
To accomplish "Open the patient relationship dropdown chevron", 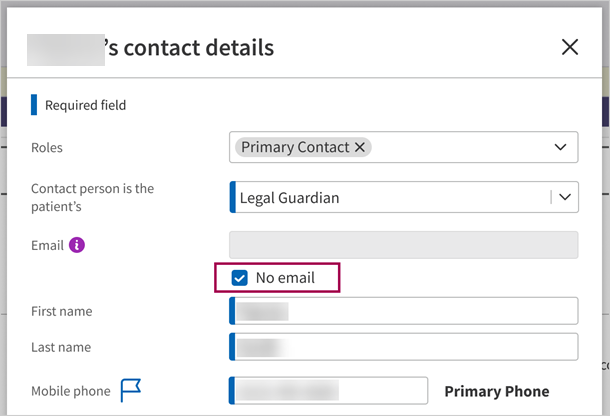I will pos(565,197).
